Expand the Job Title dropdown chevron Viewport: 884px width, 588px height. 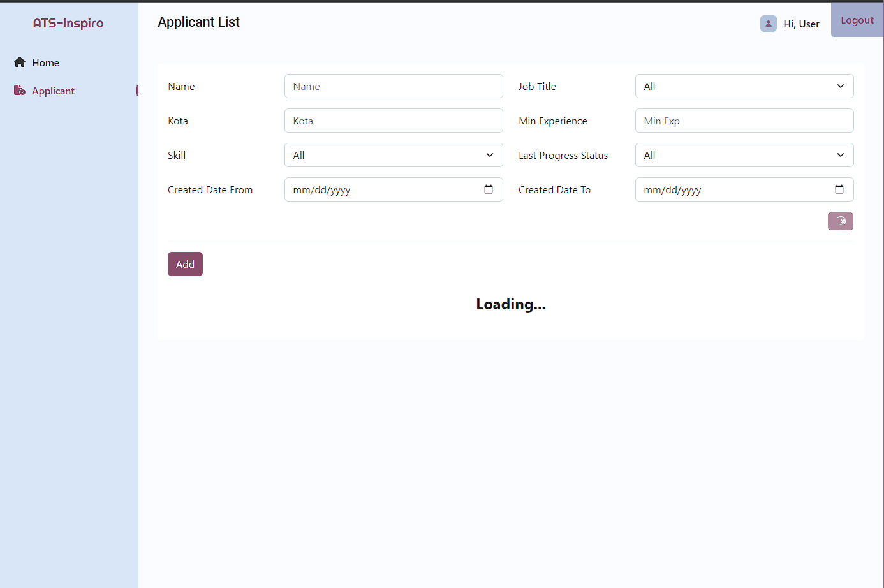pyautogui.click(x=841, y=86)
